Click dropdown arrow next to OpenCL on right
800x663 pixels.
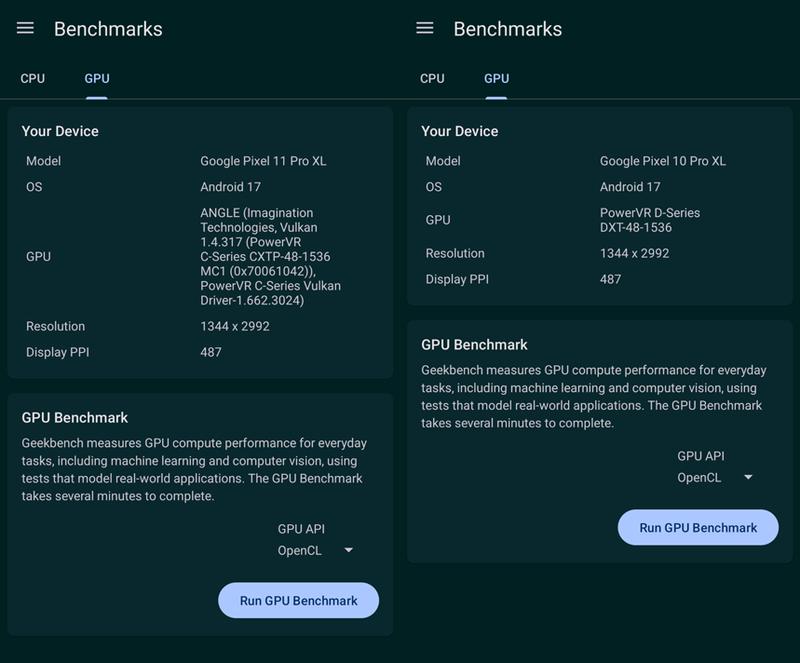(748, 477)
